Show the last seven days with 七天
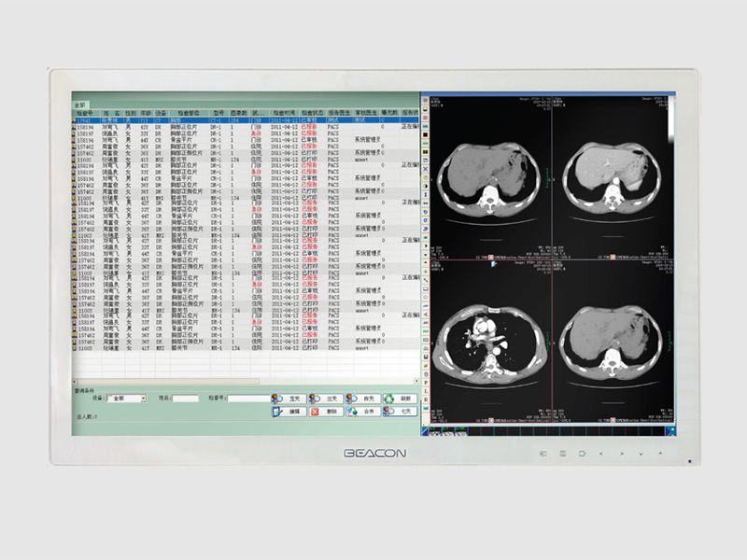This screenshot has height=560, width=747. pyautogui.click(x=401, y=411)
